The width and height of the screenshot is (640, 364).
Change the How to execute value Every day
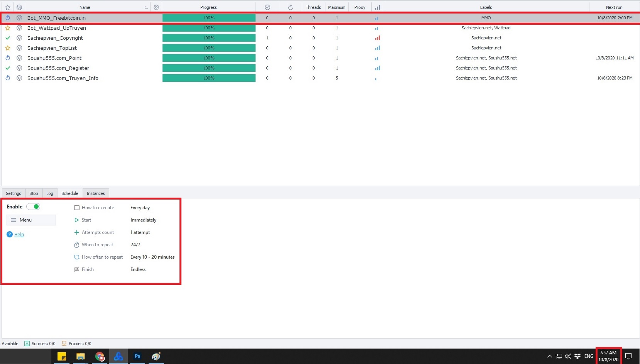tap(140, 208)
